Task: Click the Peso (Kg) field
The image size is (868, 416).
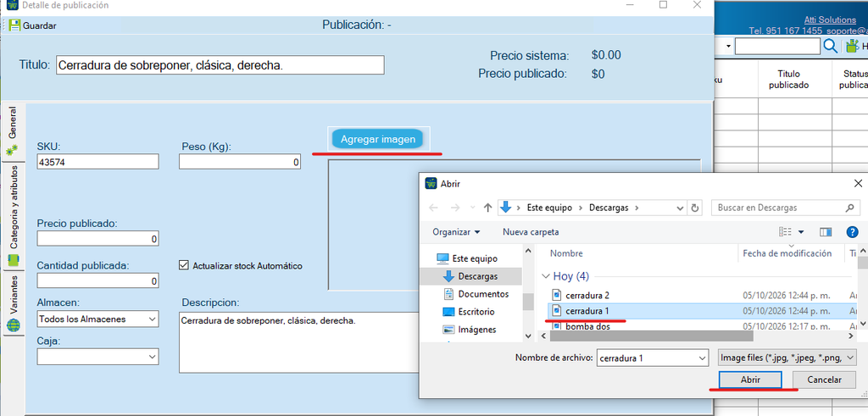Action: coord(240,162)
